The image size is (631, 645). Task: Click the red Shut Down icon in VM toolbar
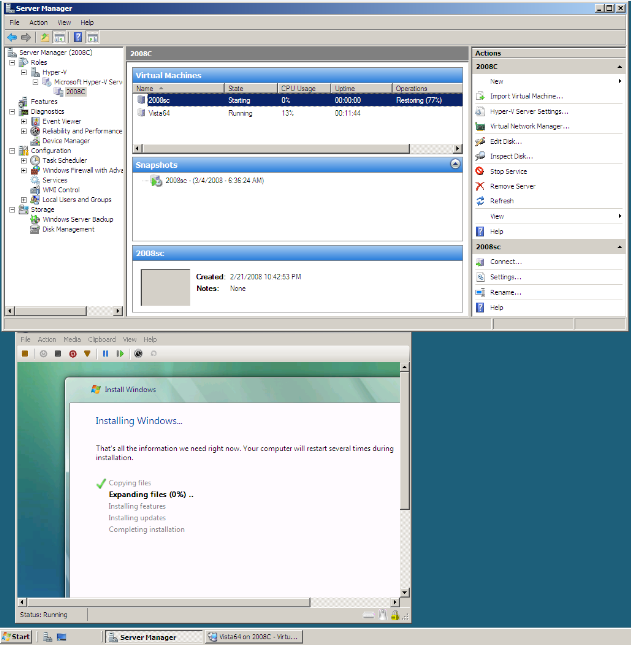pyautogui.click(x=73, y=353)
